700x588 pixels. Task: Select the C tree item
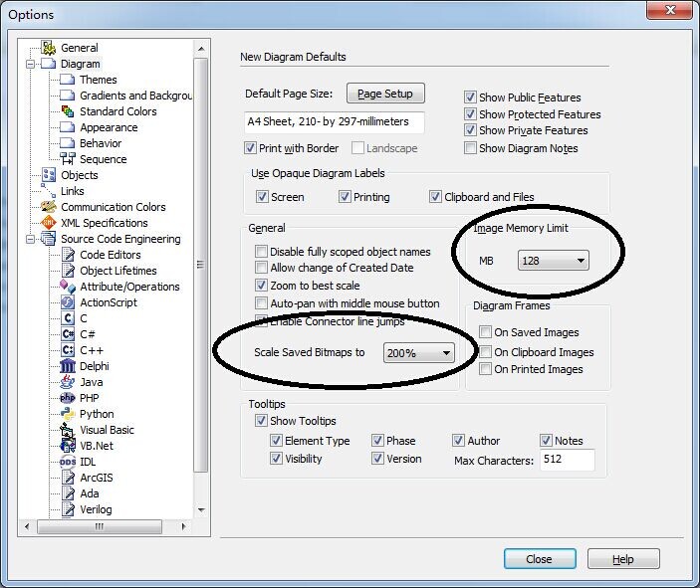click(x=84, y=318)
